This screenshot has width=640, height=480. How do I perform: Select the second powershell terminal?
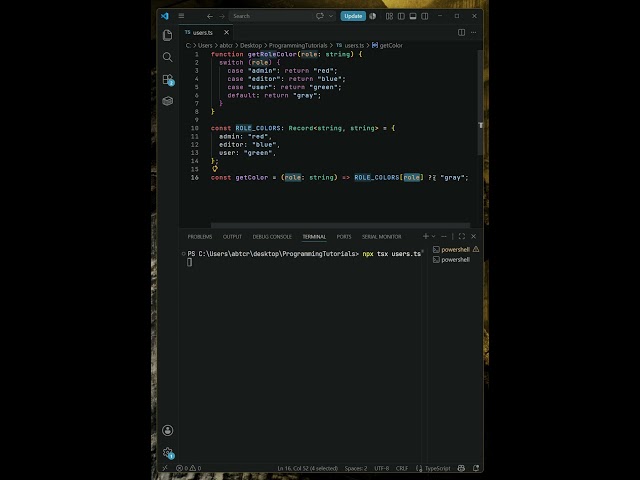pyautogui.click(x=456, y=260)
